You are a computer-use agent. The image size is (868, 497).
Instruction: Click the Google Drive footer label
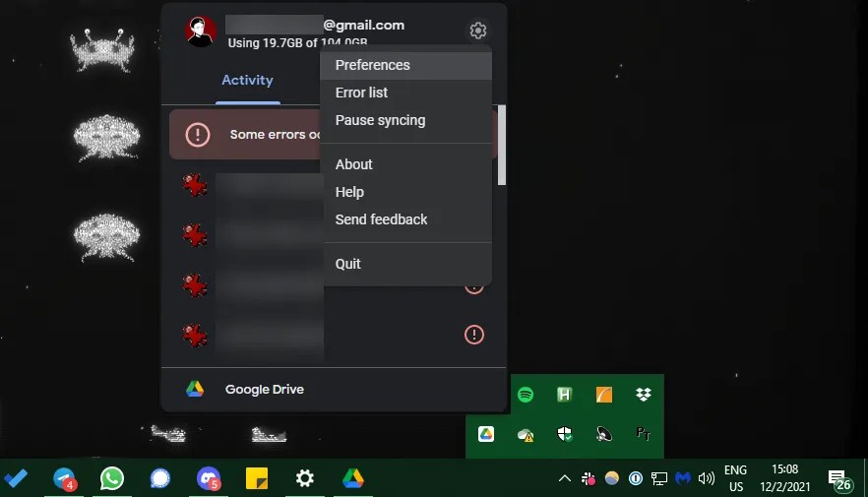(x=265, y=389)
